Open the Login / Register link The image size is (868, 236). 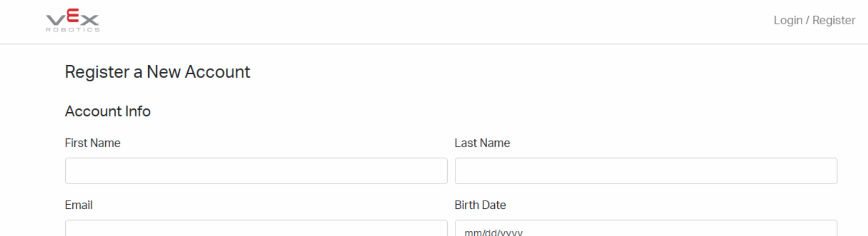pos(814,20)
